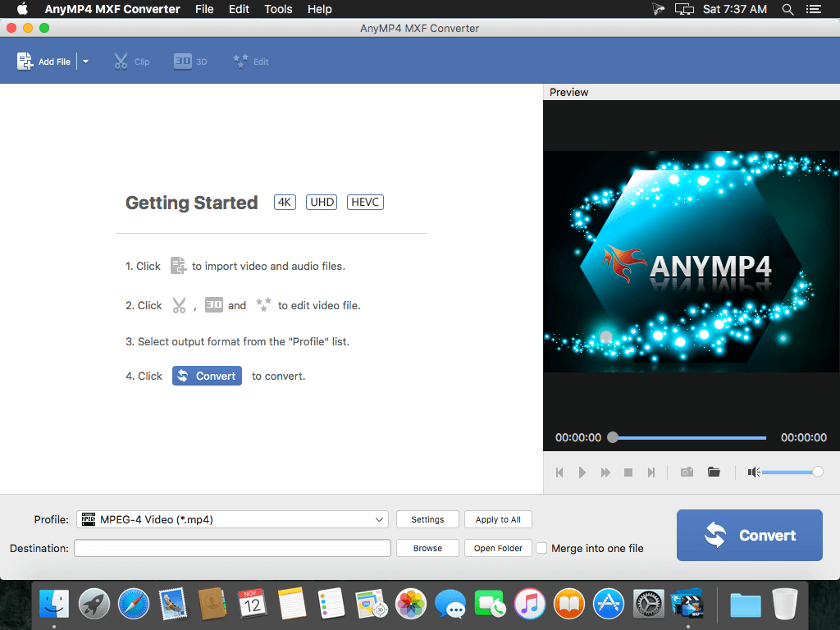Screen dimensions: 840x630
Task: Open the AnyMP4 clapperboard app in dock
Action: 688,605
